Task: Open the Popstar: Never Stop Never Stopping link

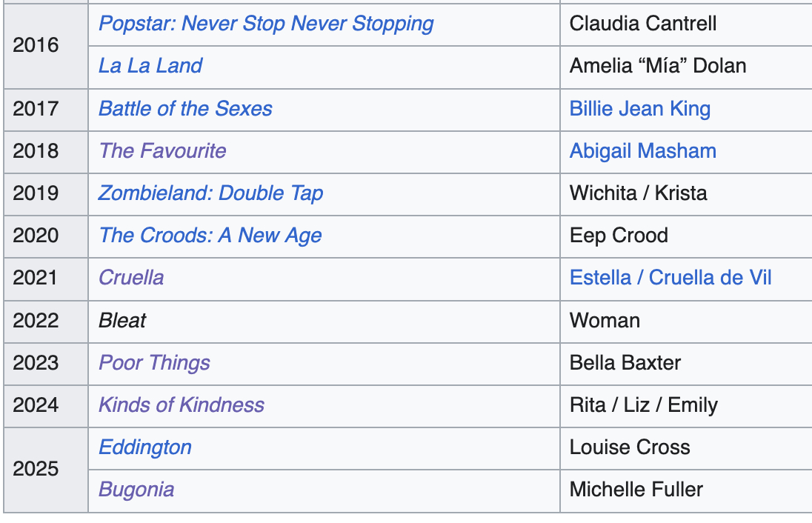Action: (266, 24)
